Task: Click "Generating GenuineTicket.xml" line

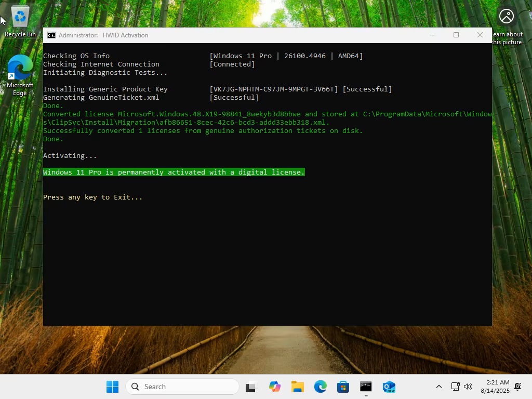Action: [101, 98]
